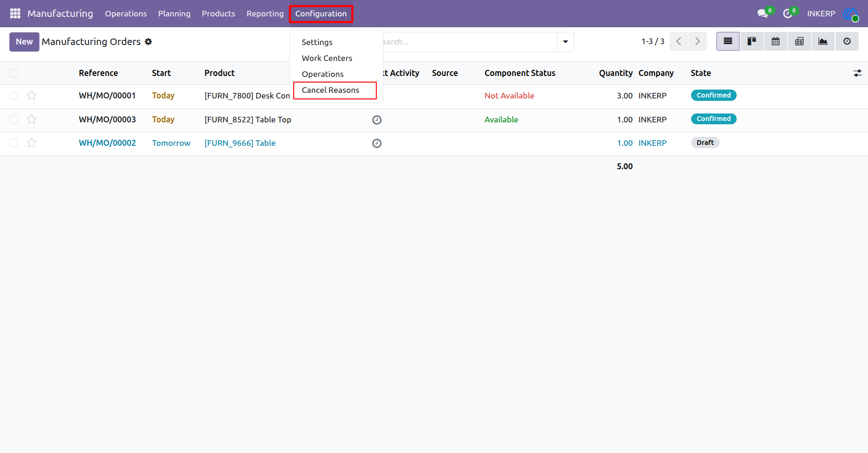Open the activities clock icon in navbar
The image size is (868, 453).
coord(788,14)
